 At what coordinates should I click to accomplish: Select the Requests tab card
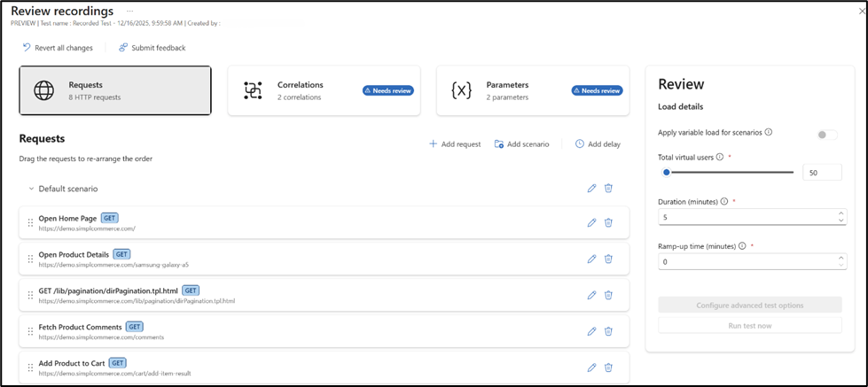(115, 90)
